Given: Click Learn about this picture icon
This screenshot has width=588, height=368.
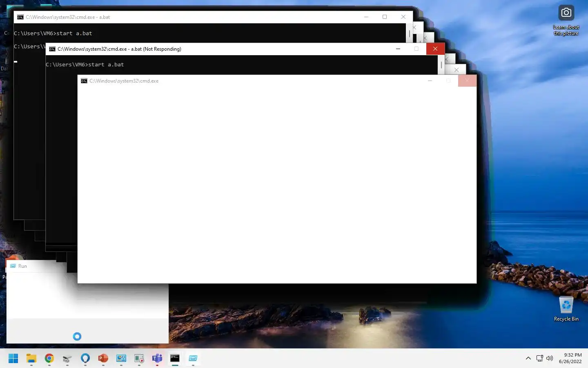Looking at the screenshot, I should coord(566,20).
